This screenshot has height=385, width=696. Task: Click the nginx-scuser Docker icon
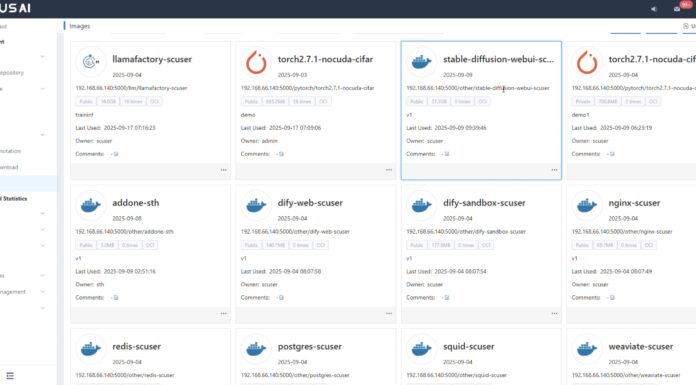click(587, 205)
